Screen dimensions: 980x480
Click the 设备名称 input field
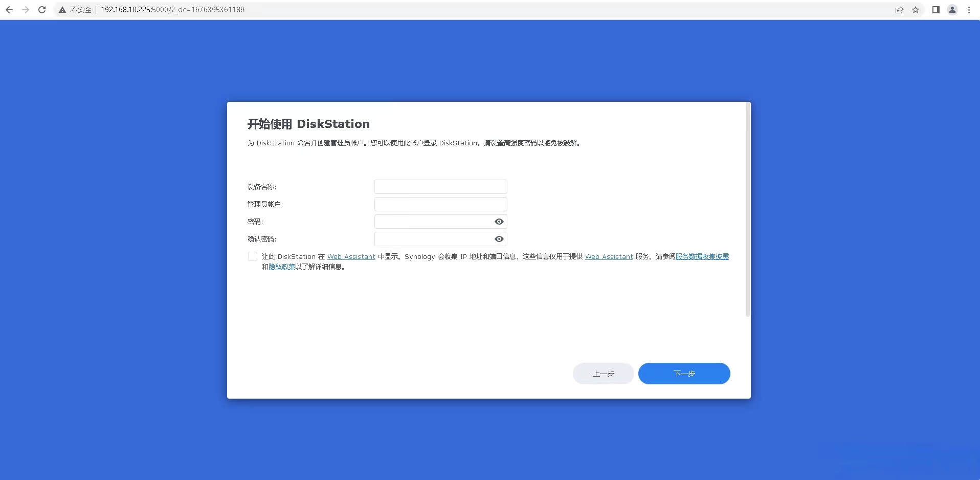[441, 187]
